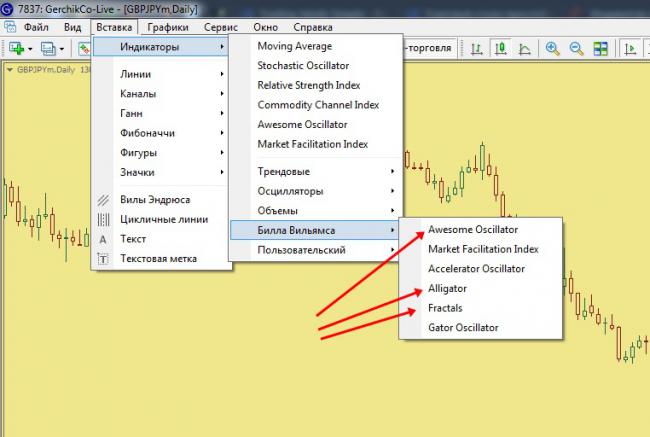Image resolution: width=650 pixels, height=437 pixels.
Task: Select the bar chart icon
Action: pyautogui.click(x=477, y=49)
